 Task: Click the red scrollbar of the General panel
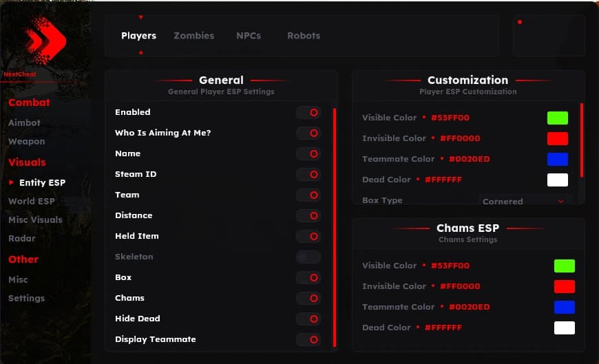pyautogui.click(x=335, y=228)
